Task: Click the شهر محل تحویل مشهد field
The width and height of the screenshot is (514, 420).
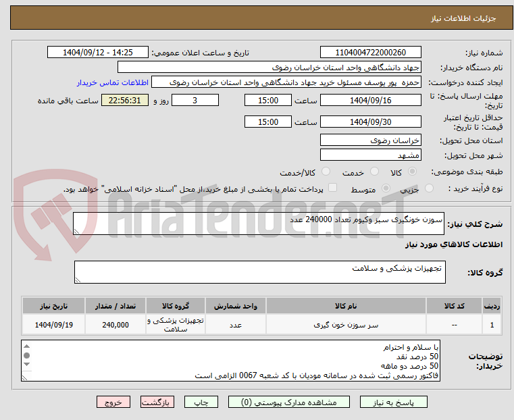Action: point(370,155)
